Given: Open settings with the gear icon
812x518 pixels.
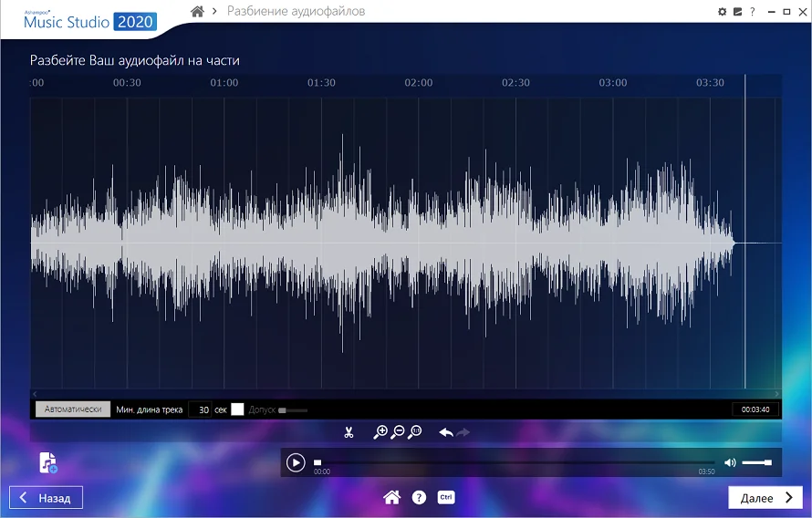Looking at the screenshot, I should 723,12.
